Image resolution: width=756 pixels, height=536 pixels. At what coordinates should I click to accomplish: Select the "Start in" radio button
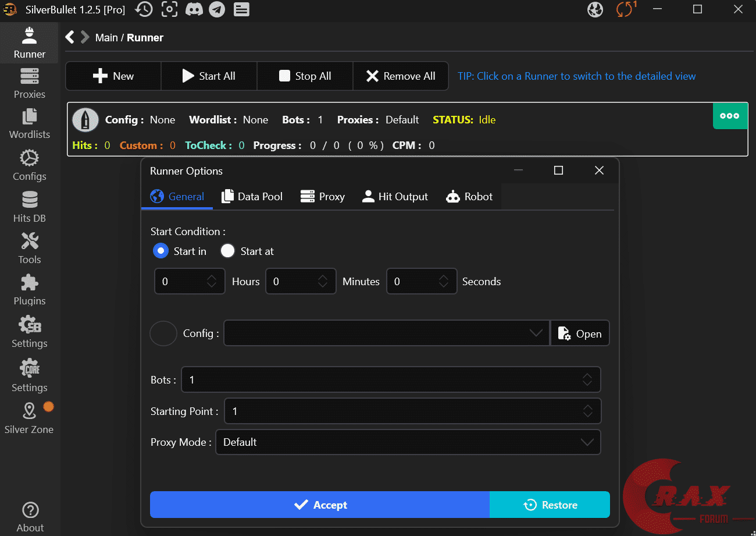pos(161,251)
